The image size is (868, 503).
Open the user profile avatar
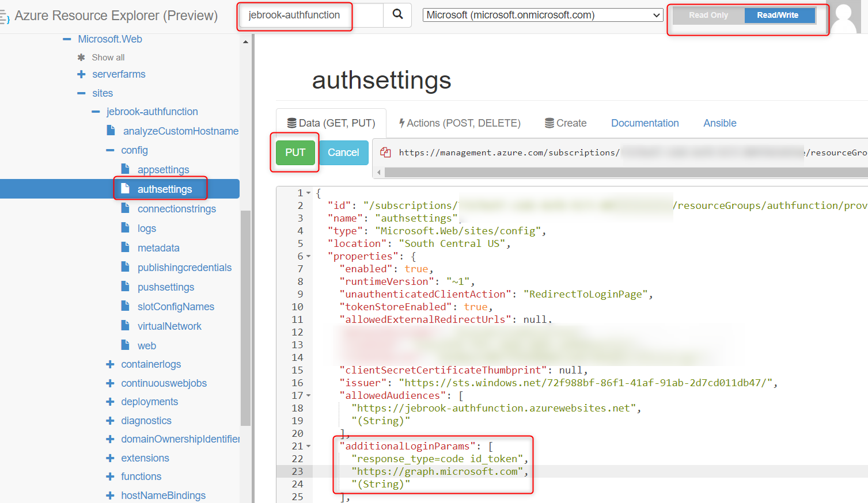point(845,17)
